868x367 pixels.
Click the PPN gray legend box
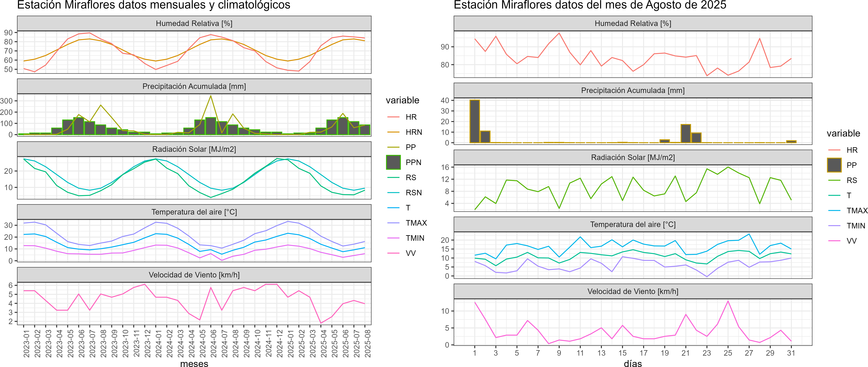point(393,162)
